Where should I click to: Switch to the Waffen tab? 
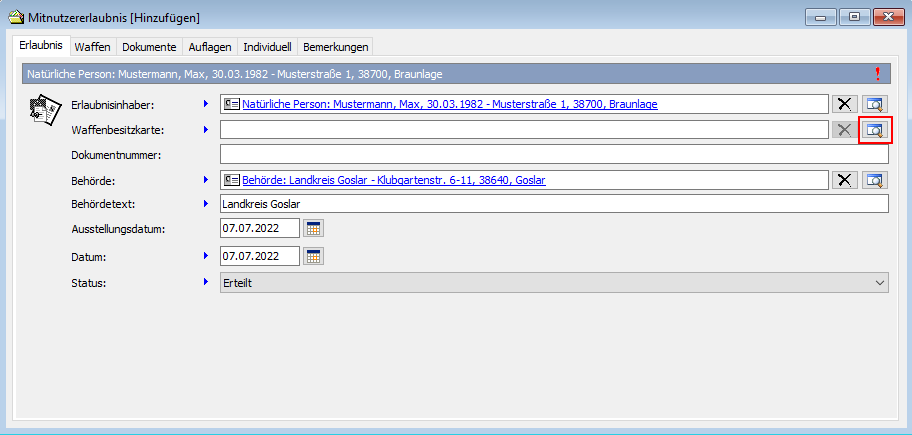(92, 47)
